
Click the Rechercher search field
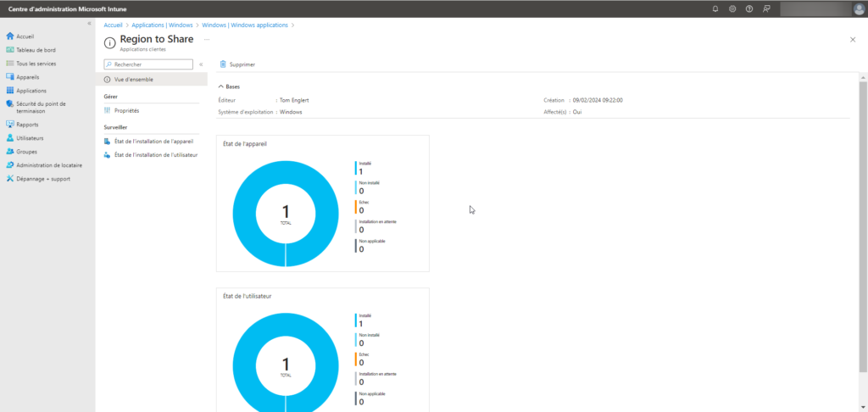(153, 64)
